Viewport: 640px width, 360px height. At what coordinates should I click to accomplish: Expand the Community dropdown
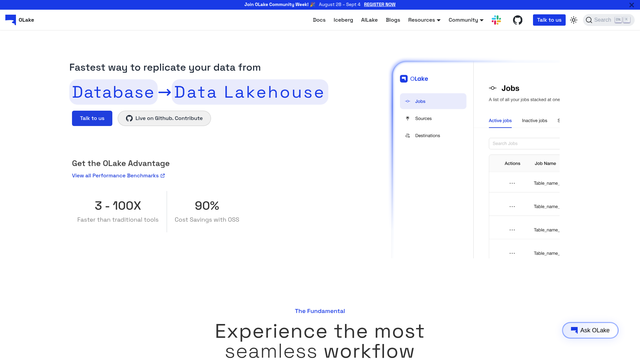(x=466, y=20)
